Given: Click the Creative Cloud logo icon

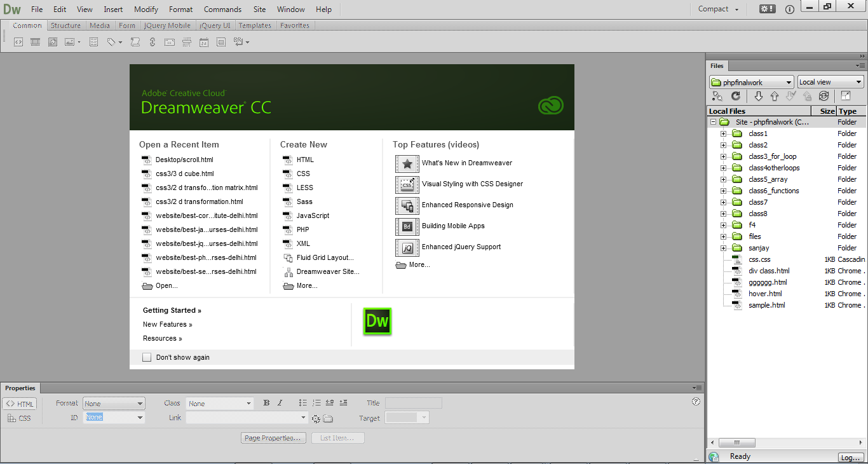Looking at the screenshot, I should [550, 106].
